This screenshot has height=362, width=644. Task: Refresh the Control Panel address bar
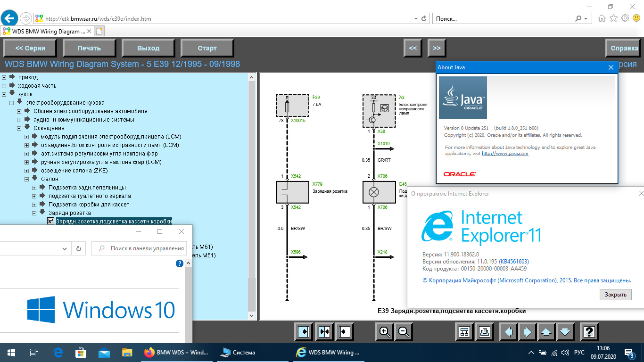click(78, 248)
